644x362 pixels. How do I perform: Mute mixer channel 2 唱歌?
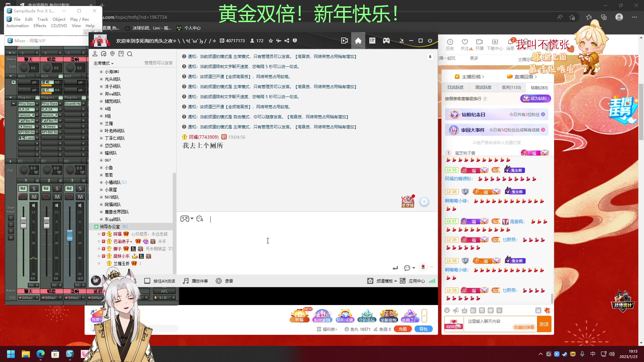[57, 197]
